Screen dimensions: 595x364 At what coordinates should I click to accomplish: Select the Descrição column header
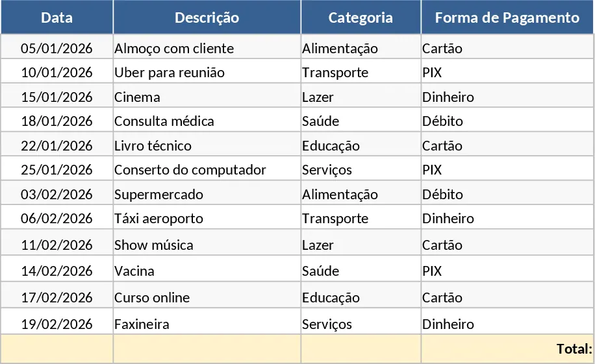pyautogui.click(x=207, y=18)
